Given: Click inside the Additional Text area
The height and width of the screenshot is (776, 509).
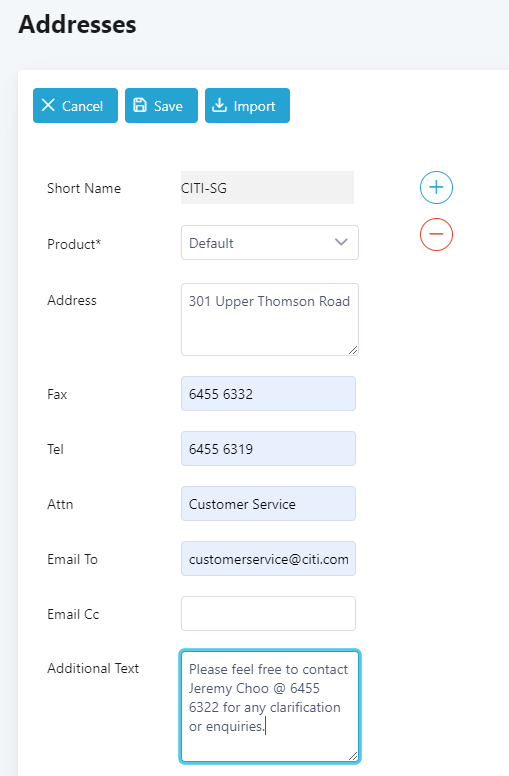Looking at the screenshot, I should [x=270, y=706].
